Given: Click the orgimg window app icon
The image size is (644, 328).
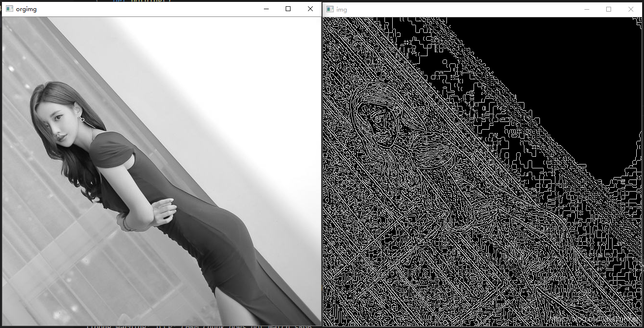Looking at the screenshot, I should coord(9,9).
